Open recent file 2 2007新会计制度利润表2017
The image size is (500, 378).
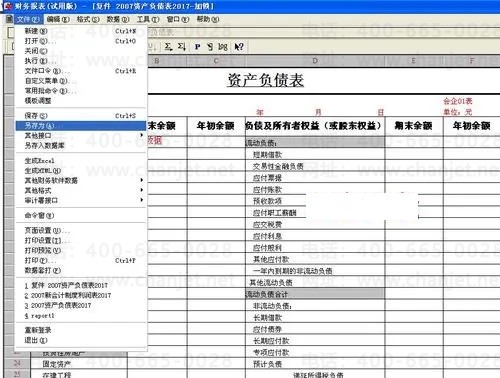81,295
